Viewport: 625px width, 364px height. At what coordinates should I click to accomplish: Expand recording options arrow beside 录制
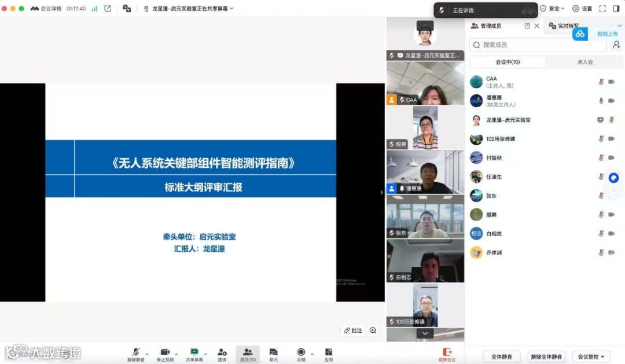pyautogui.click(x=312, y=354)
